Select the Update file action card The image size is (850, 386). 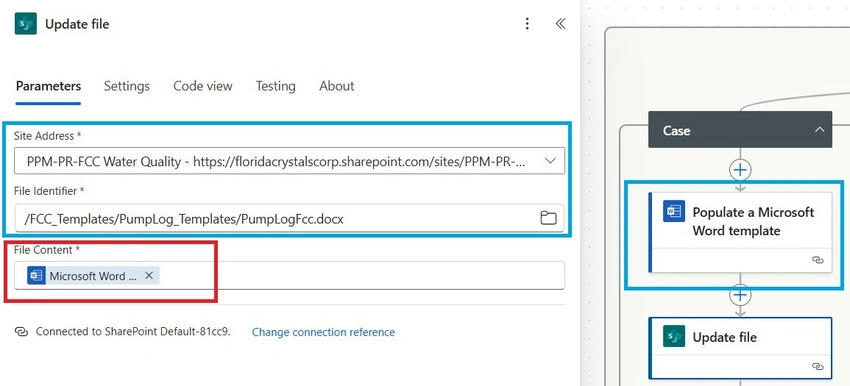click(740, 348)
